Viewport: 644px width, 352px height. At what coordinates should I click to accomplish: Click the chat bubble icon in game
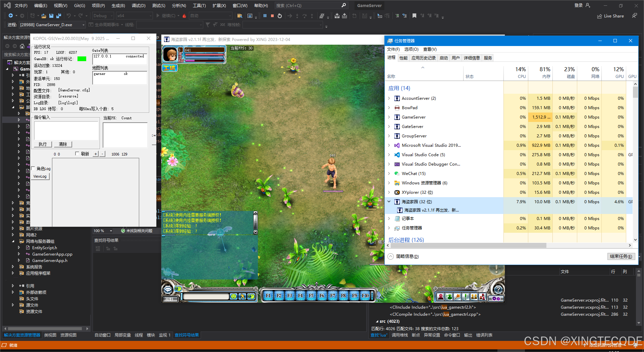click(x=168, y=289)
